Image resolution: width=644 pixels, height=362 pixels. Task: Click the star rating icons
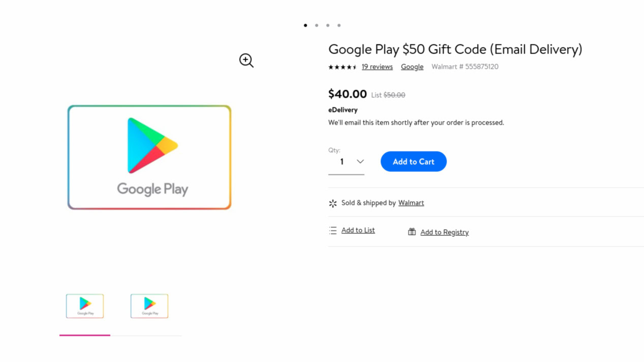coord(342,67)
